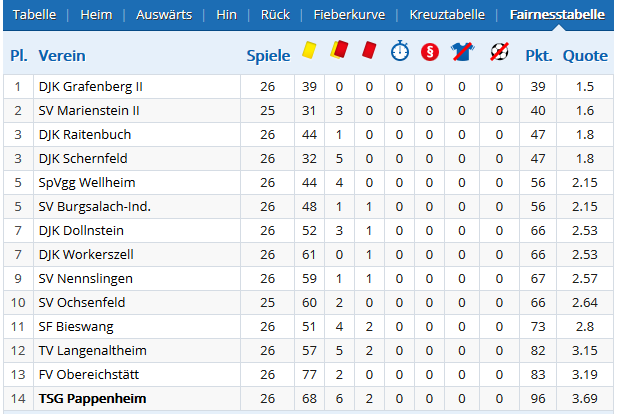Open the FV Obereichstätt club link
Viewport: 617px width, 414px height.
click(89, 375)
